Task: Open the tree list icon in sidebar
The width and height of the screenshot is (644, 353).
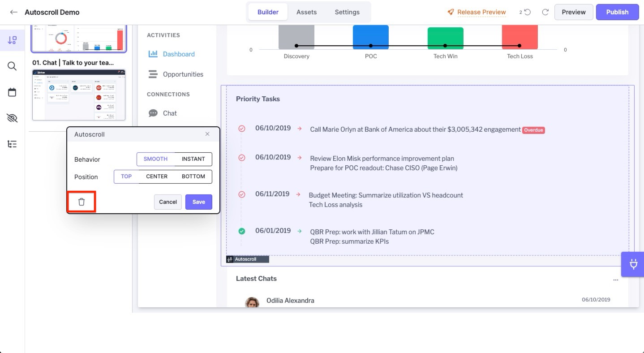Action: pyautogui.click(x=12, y=144)
